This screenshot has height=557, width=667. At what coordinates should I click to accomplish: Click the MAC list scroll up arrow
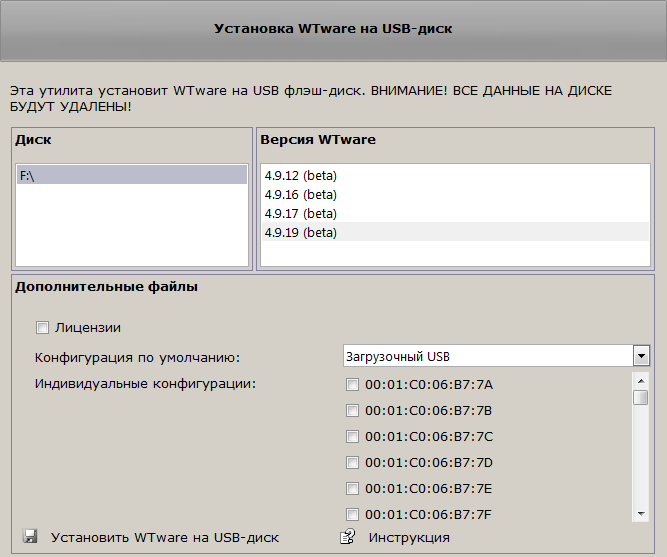641,380
